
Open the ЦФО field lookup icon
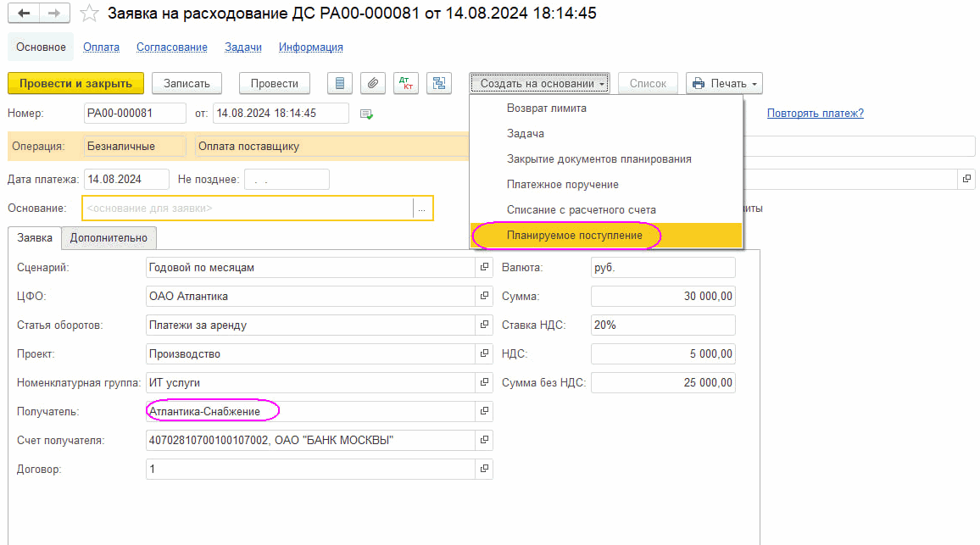[x=484, y=296]
